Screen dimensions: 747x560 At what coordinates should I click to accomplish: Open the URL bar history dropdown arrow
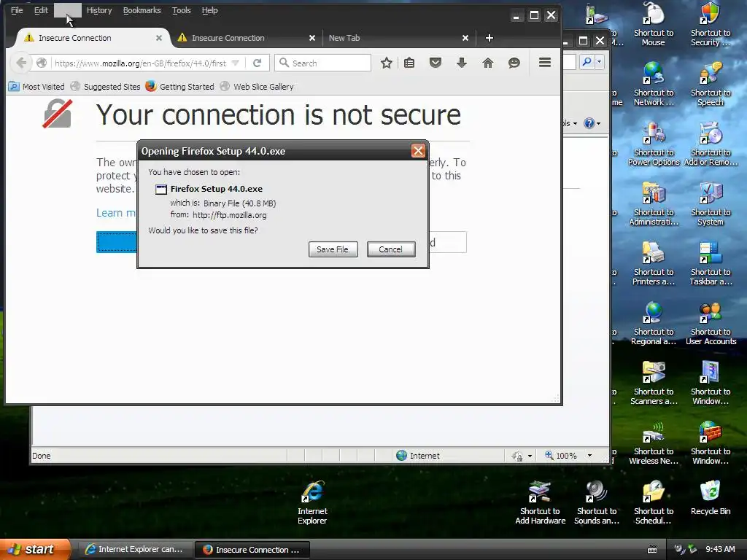pyautogui.click(x=236, y=63)
